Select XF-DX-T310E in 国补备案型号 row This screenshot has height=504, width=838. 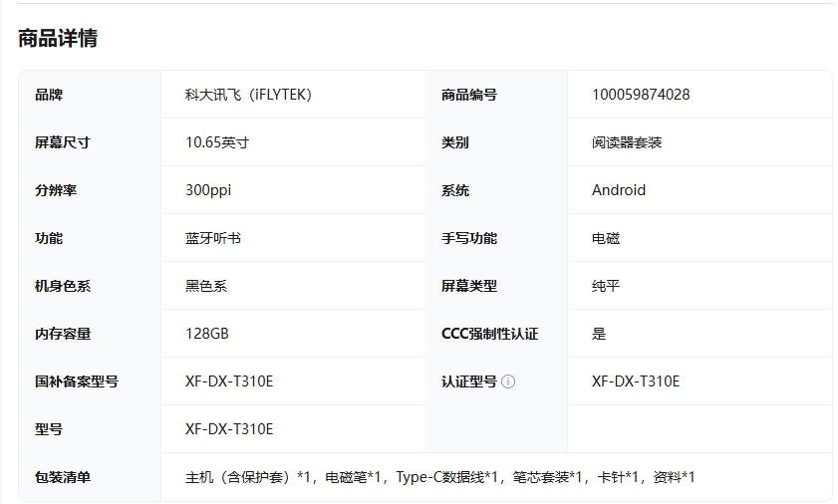pyautogui.click(x=229, y=381)
